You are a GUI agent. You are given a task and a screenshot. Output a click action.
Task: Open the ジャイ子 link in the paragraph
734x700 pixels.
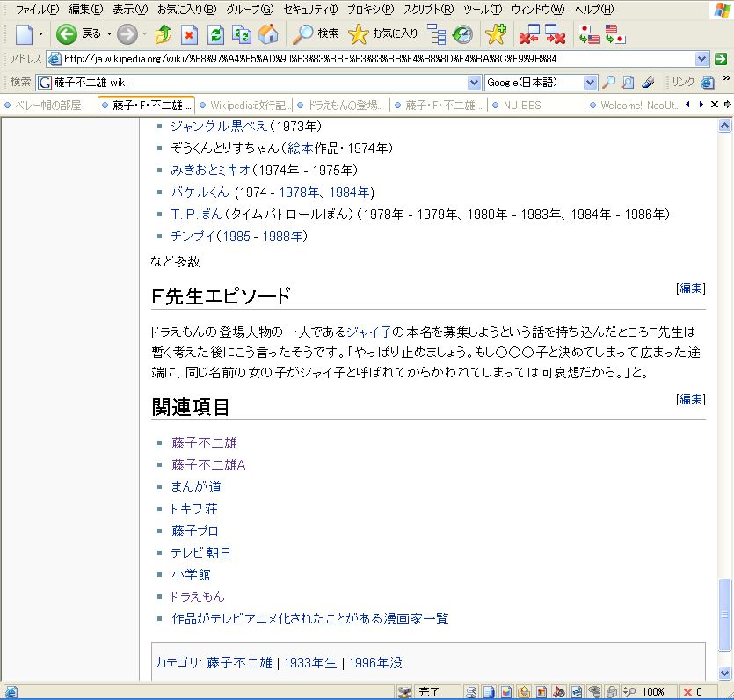369,332
